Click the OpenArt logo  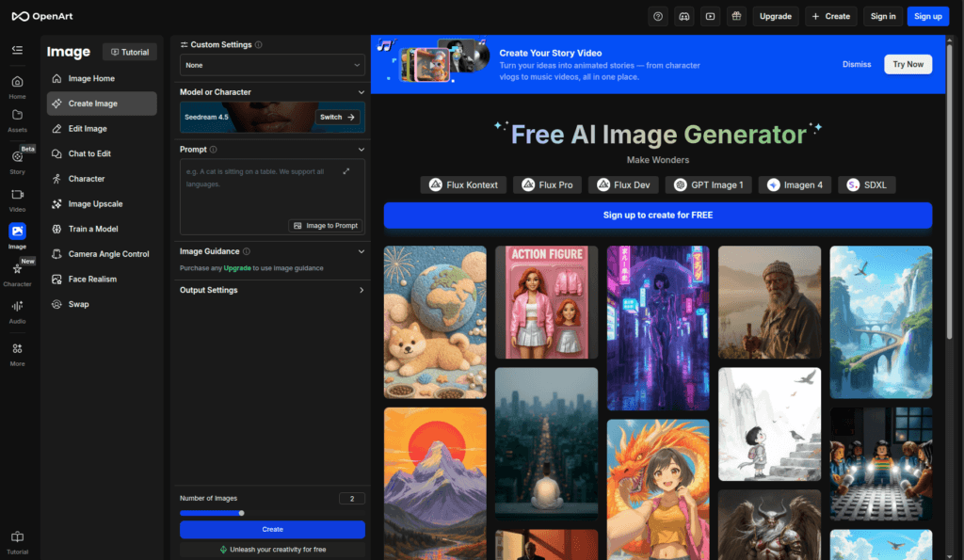pyautogui.click(x=41, y=16)
